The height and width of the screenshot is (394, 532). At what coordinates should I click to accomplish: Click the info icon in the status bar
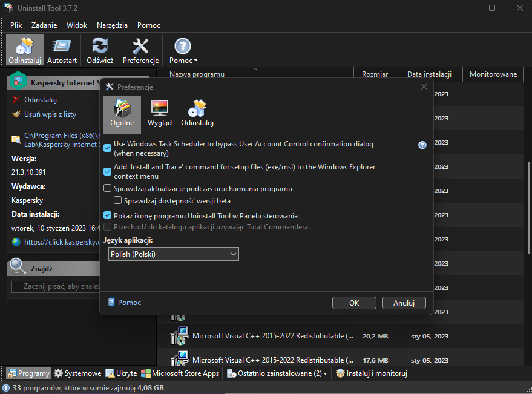[6, 387]
